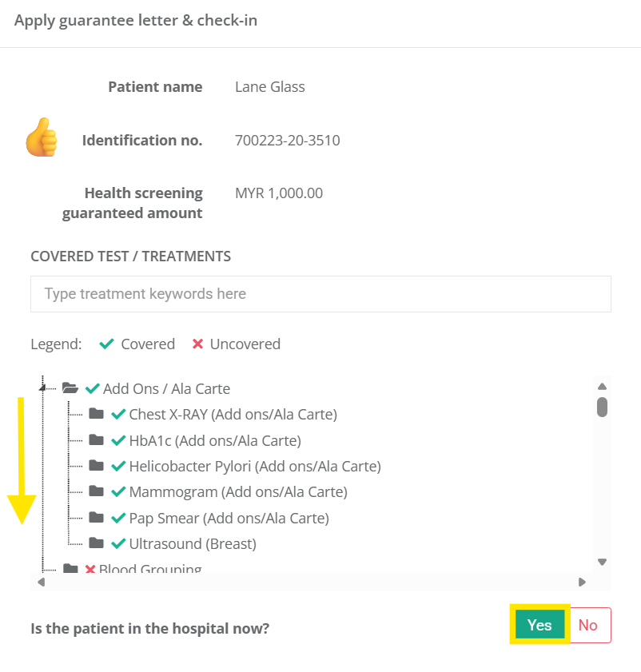
Task: Click the vertical scrollbar down arrow
Action: coord(603,562)
